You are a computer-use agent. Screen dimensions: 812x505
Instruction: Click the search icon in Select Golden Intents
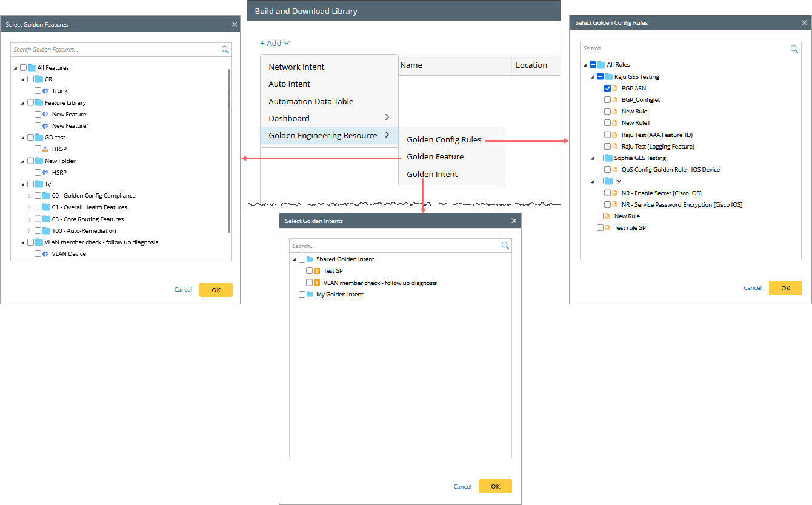(x=505, y=246)
